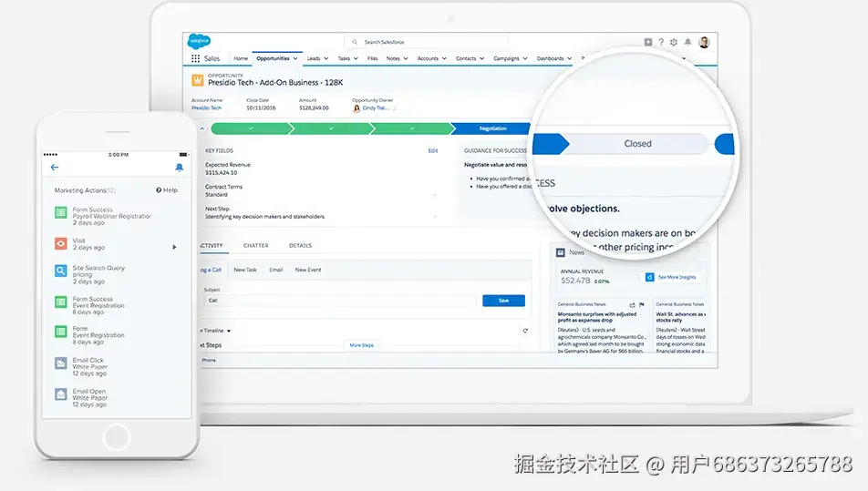Open the Notes tab dropdown arrow
The image size is (868, 491).
coord(406,58)
